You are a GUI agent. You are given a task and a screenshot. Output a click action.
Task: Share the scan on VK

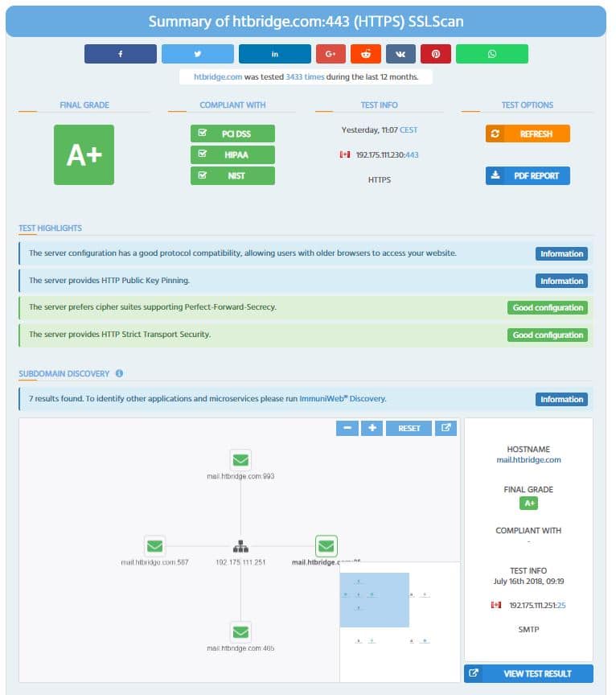pyautogui.click(x=400, y=54)
